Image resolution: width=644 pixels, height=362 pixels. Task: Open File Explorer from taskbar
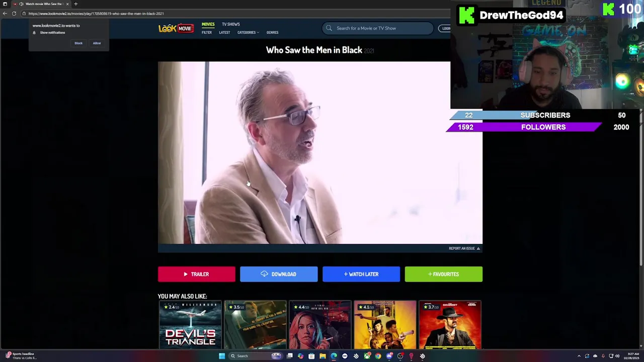(323, 356)
